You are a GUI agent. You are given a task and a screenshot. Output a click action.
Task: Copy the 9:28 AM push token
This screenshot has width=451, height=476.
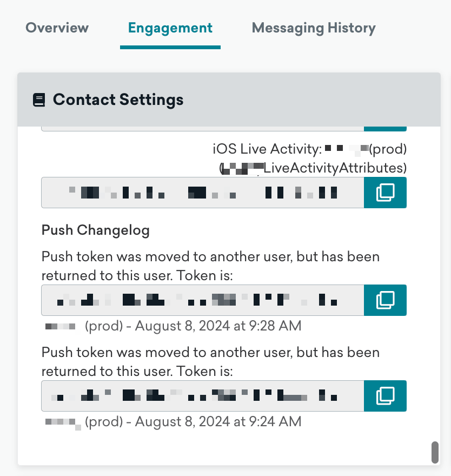(385, 300)
